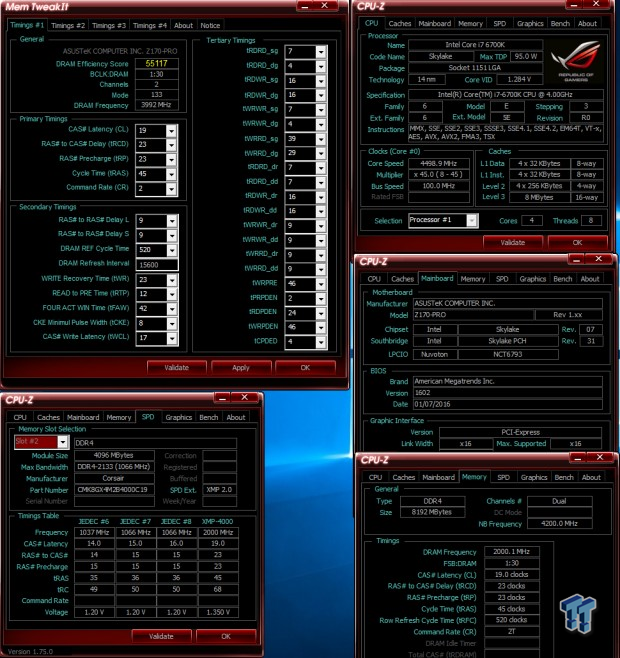Click Apply button in Mem TweakIt
This screenshot has width=620, height=658.
click(x=241, y=368)
